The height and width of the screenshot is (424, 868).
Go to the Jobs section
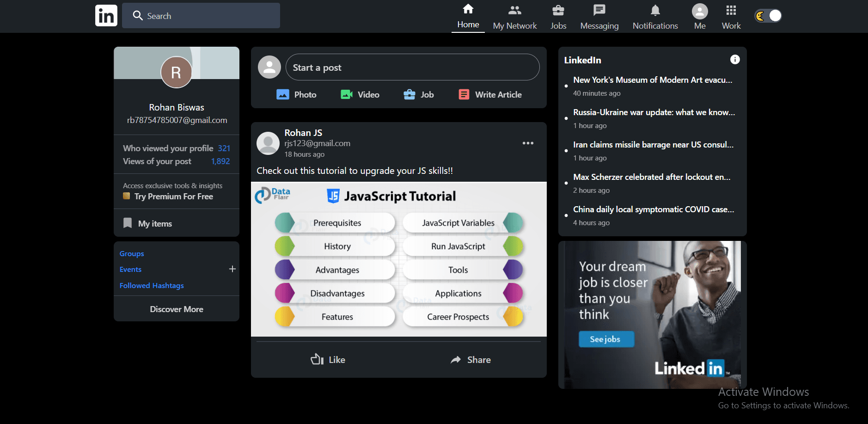[558, 17]
